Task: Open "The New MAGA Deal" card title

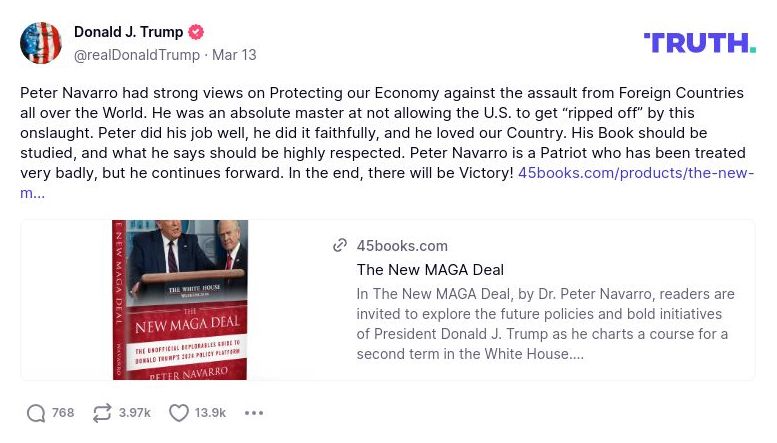Action: click(x=430, y=270)
